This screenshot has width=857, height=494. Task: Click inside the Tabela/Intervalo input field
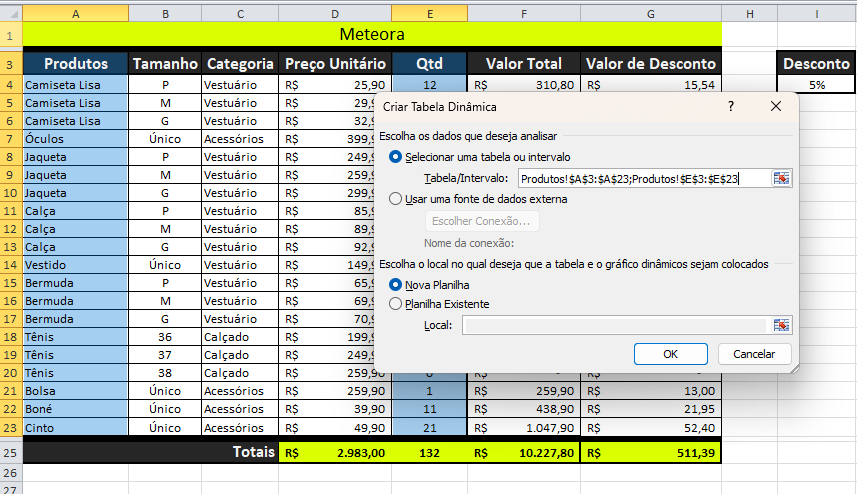[644, 179]
